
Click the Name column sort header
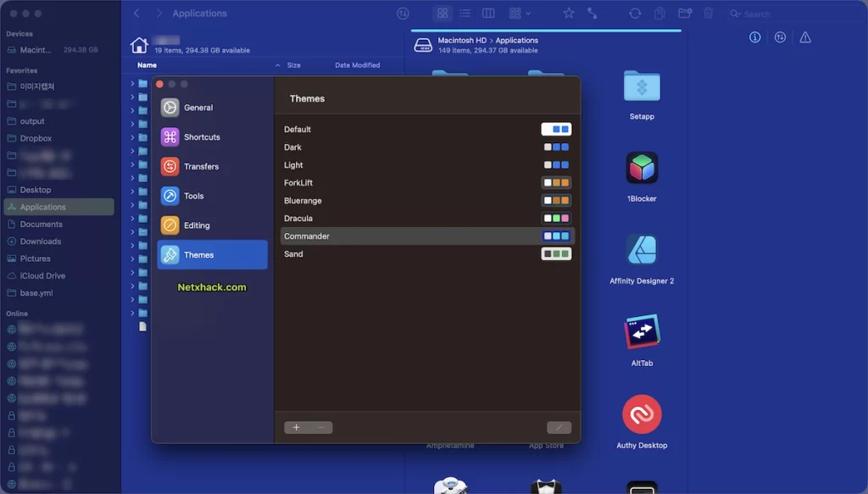pyautogui.click(x=147, y=64)
